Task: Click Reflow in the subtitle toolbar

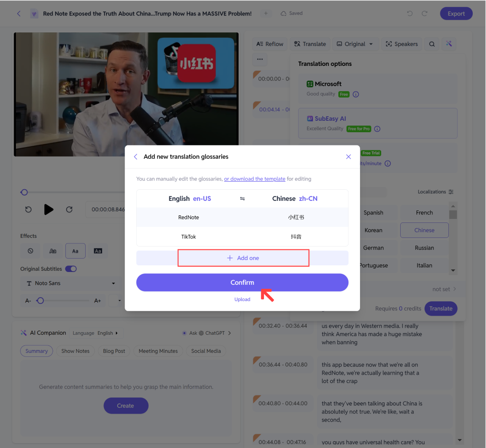Action: click(270, 44)
